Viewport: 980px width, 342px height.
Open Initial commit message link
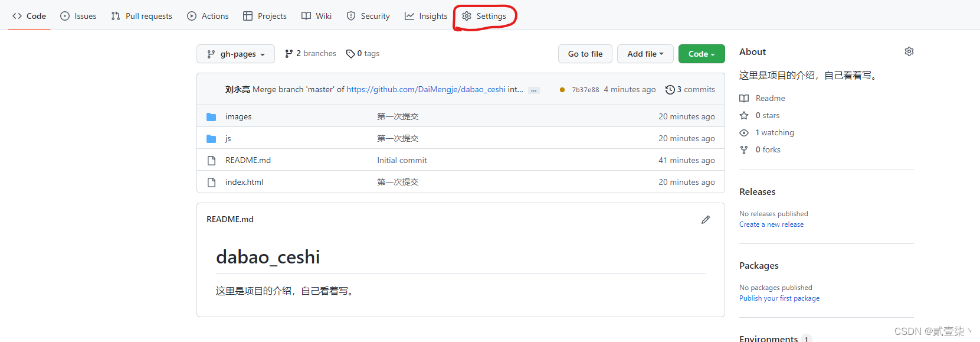[x=402, y=160]
